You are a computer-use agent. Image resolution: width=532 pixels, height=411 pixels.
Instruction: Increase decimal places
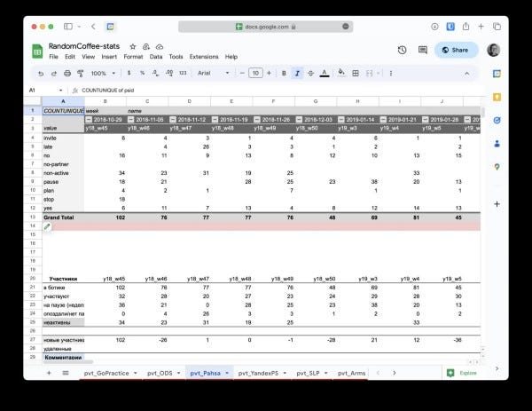169,73
